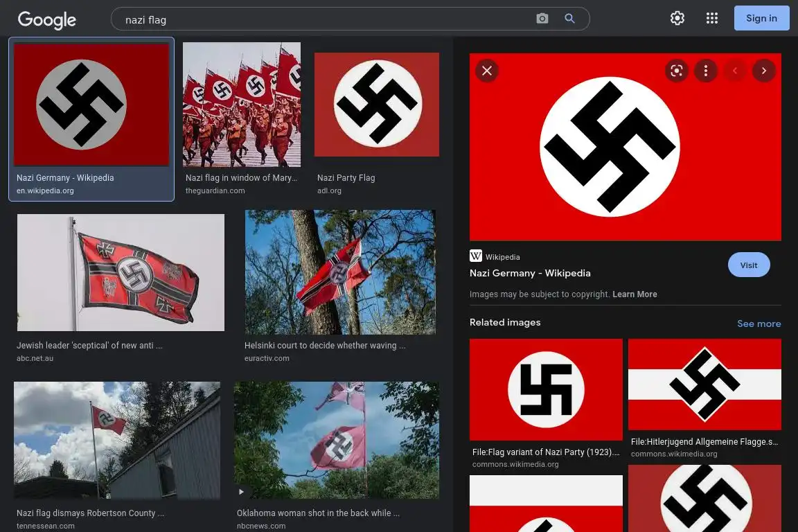Open the preview three-dot menu
Image resolution: width=798 pixels, height=532 pixels.
[705, 71]
